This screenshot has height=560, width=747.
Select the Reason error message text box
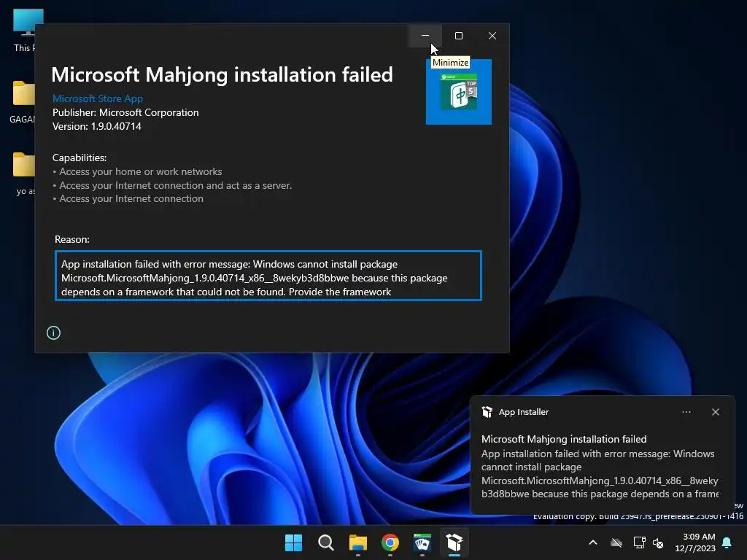tap(268, 276)
